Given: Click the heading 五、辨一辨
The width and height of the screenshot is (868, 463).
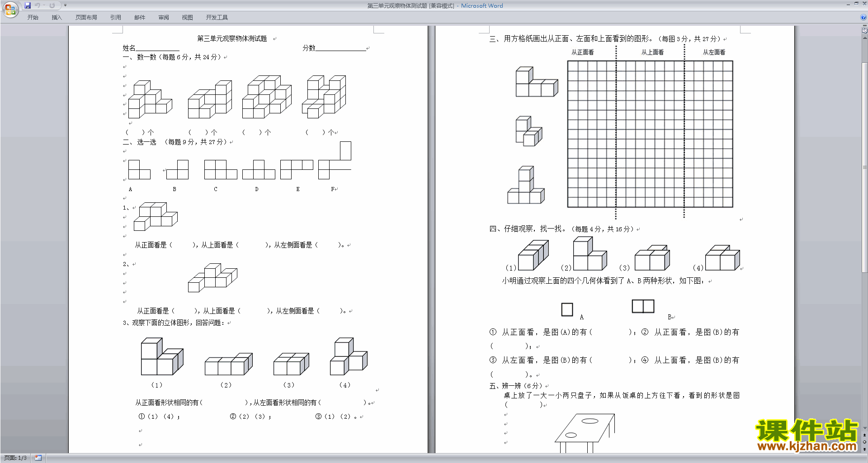Looking at the screenshot, I should point(505,386).
